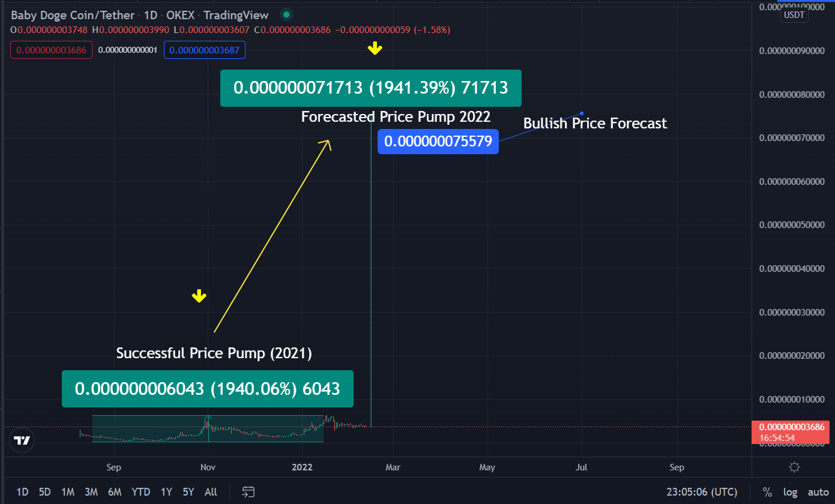Open the USDT currency selector
Screen dimensions: 835x504
click(x=794, y=16)
